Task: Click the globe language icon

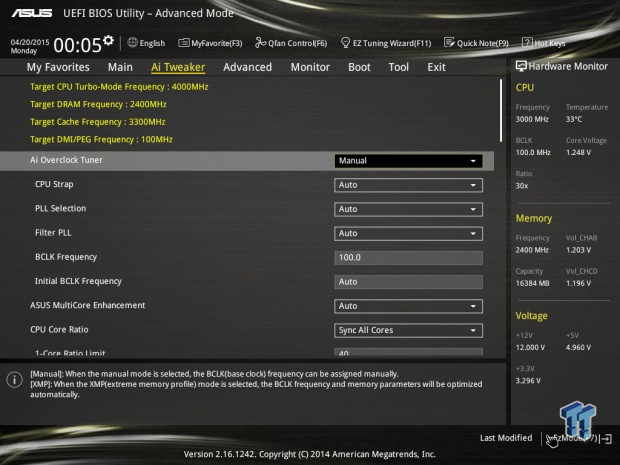Action: tap(132, 42)
